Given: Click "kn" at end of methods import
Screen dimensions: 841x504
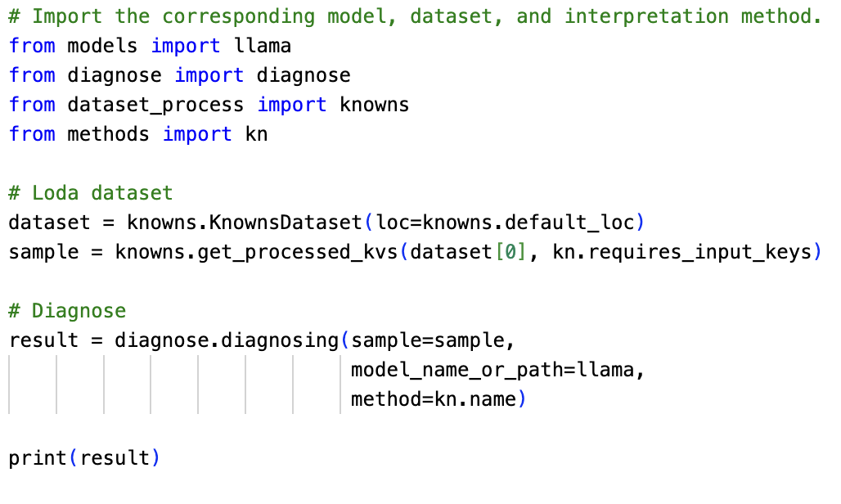Looking at the screenshot, I should pos(256,134).
